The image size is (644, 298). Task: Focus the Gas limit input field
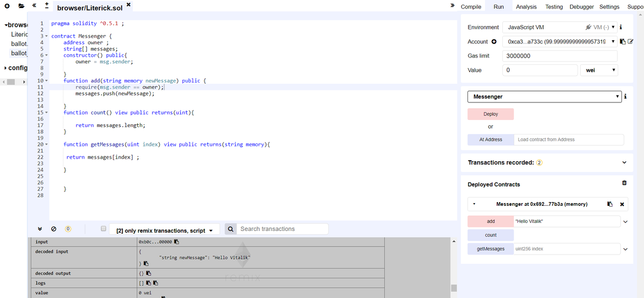click(560, 56)
